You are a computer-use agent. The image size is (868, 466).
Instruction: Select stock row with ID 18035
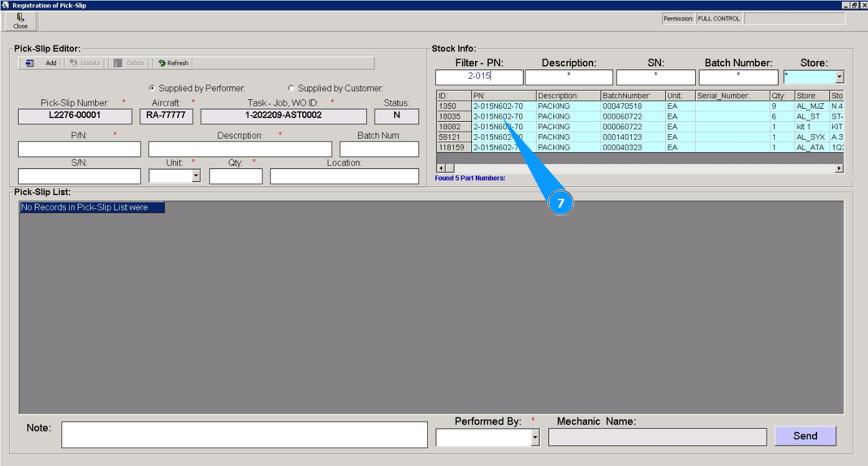(x=454, y=117)
